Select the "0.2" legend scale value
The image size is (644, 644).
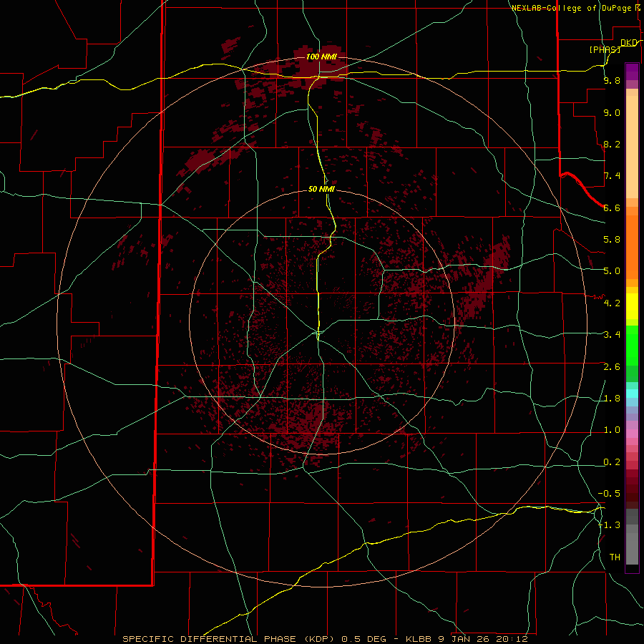[612, 462]
